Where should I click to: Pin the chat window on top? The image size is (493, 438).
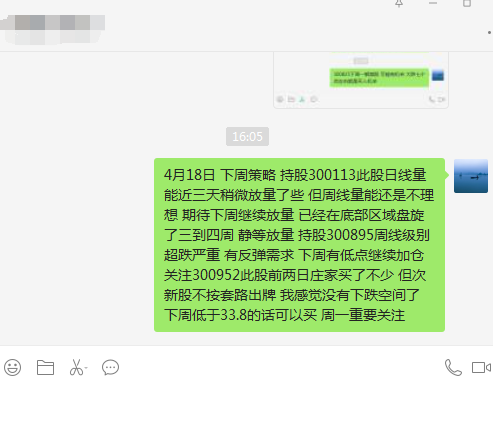coord(399,3)
